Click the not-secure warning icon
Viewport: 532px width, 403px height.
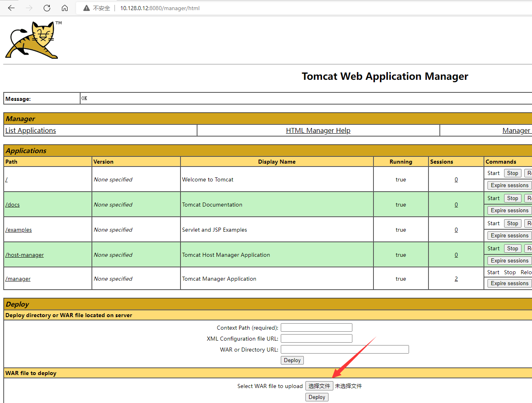point(86,8)
